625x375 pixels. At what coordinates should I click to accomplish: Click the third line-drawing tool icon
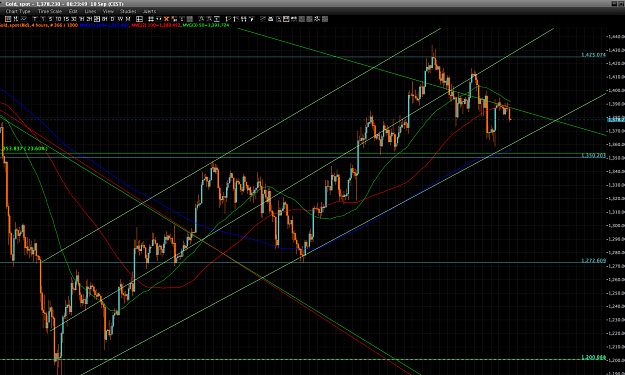click(244, 19)
